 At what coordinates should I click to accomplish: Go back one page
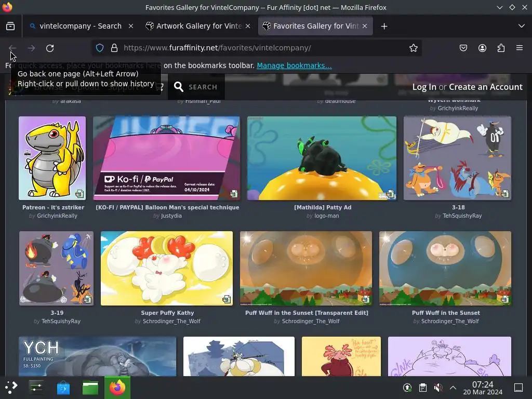[x=12, y=48]
